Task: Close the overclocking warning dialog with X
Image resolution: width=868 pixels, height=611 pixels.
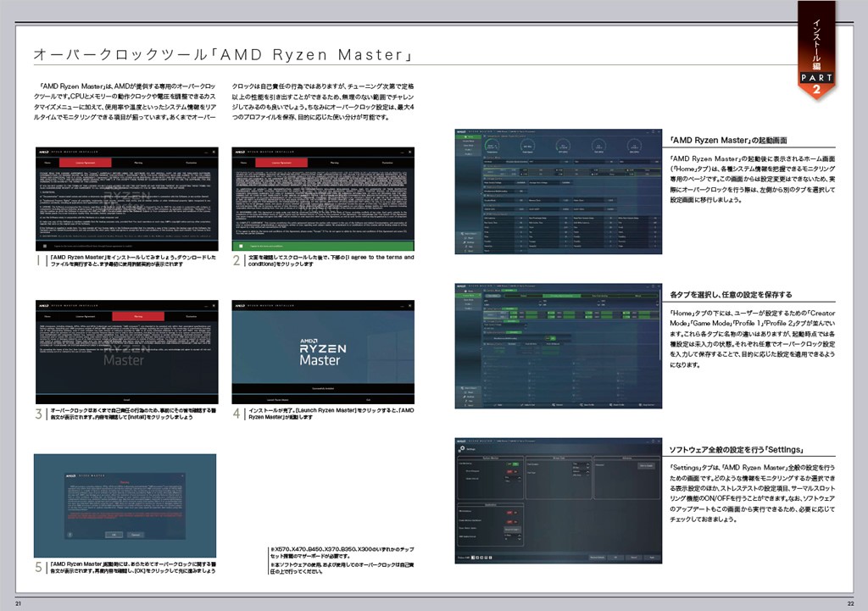Action: click(182, 475)
